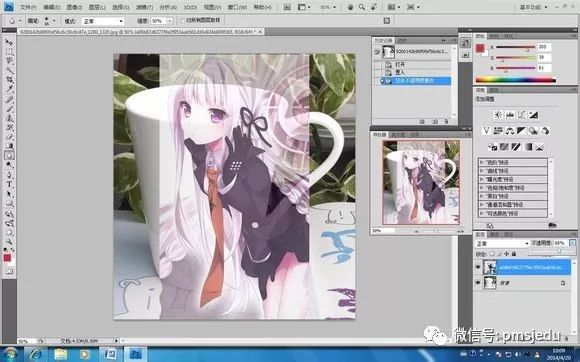Click the Hand tool in application bar
Screen dimensions: 580x362
(x=350, y=7)
